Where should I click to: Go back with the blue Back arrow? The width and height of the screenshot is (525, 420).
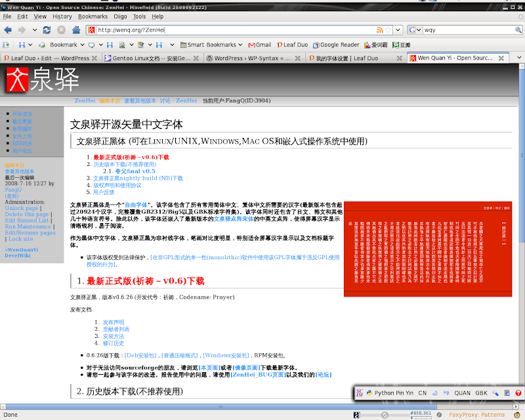tap(8, 30)
